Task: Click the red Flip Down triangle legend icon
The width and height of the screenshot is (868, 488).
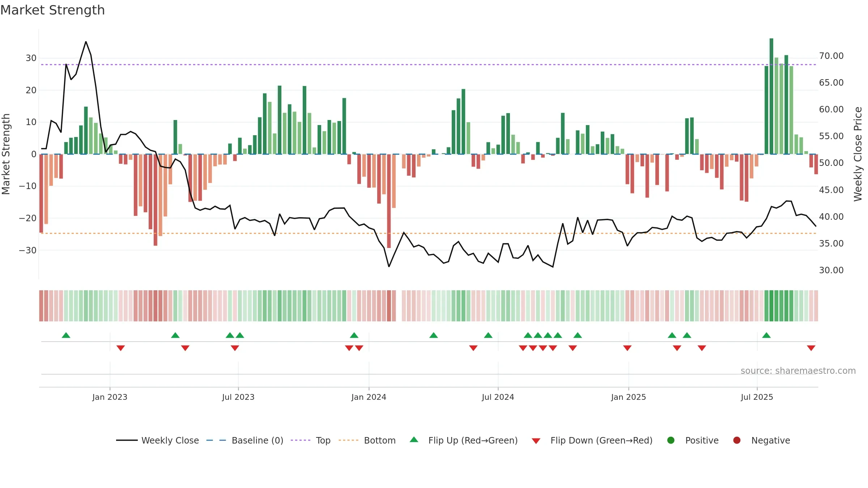Action: pyautogui.click(x=536, y=441)
